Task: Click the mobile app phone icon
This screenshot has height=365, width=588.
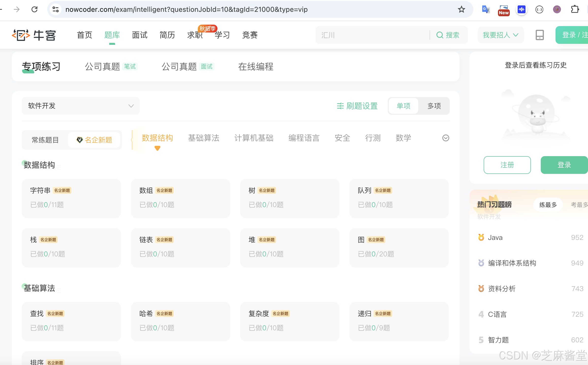Action: click(540, 35)
